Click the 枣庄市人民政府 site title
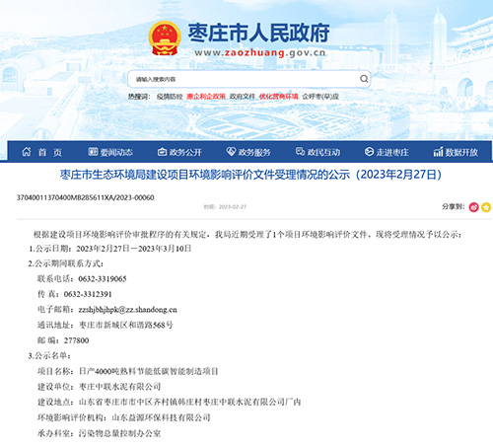 258,33
